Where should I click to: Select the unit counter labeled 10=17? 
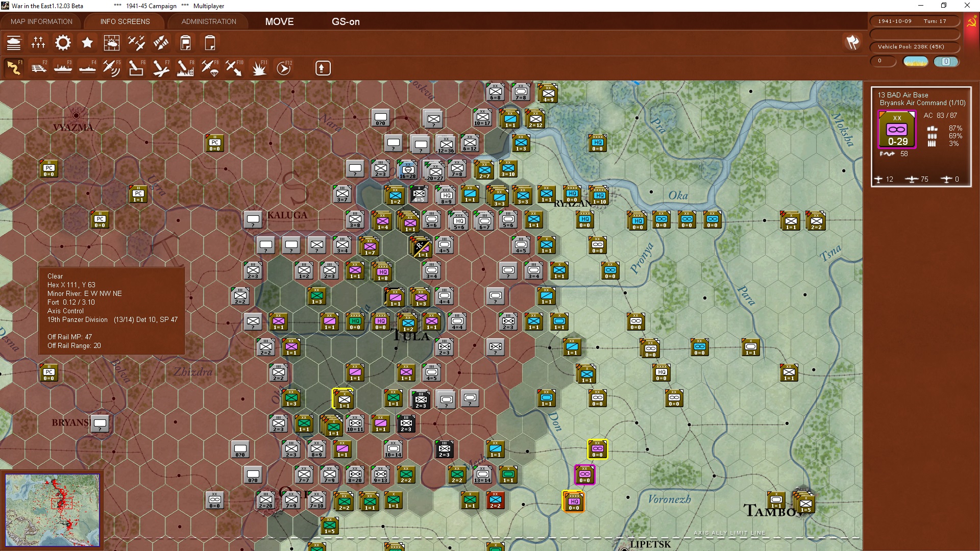point(482,117)
